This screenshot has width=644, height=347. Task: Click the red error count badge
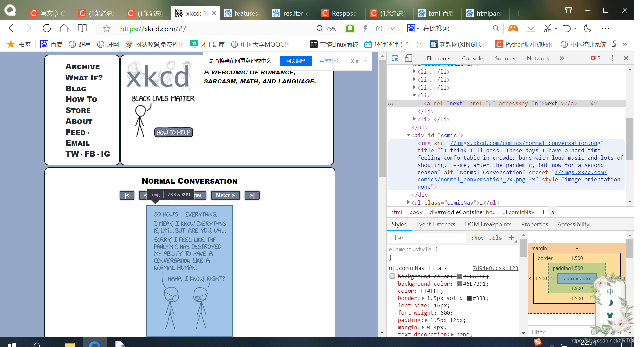click(596, 58)
